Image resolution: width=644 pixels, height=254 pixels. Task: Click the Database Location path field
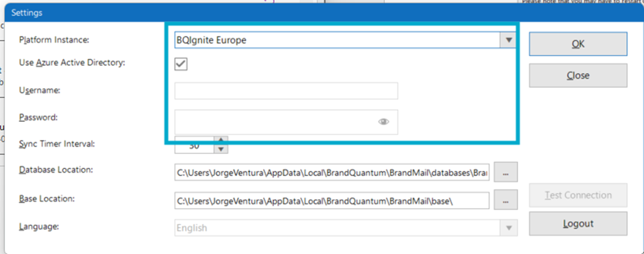coord(332,173)
